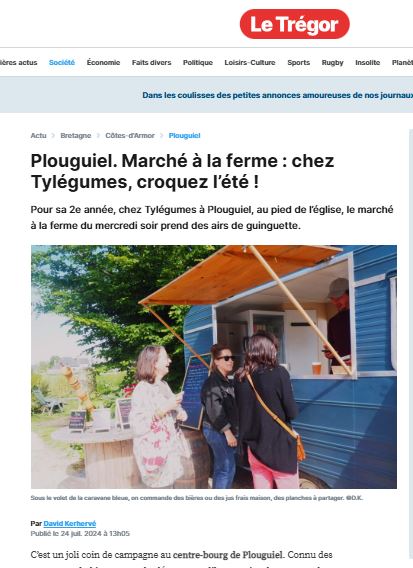
Task: Click the photo caption under the image
Action: point(196,498)
